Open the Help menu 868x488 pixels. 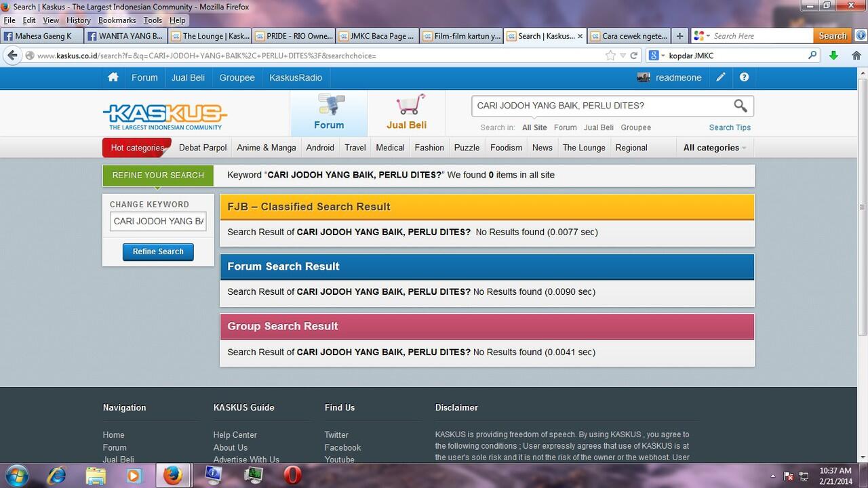coord(177,20)
